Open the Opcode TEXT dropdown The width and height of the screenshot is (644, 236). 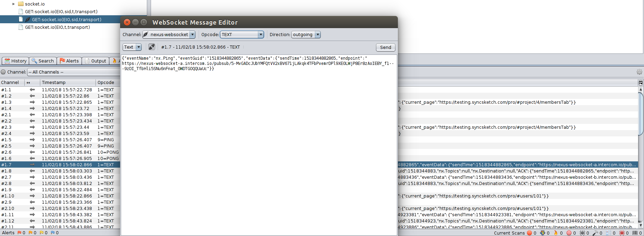click(242, 34)
